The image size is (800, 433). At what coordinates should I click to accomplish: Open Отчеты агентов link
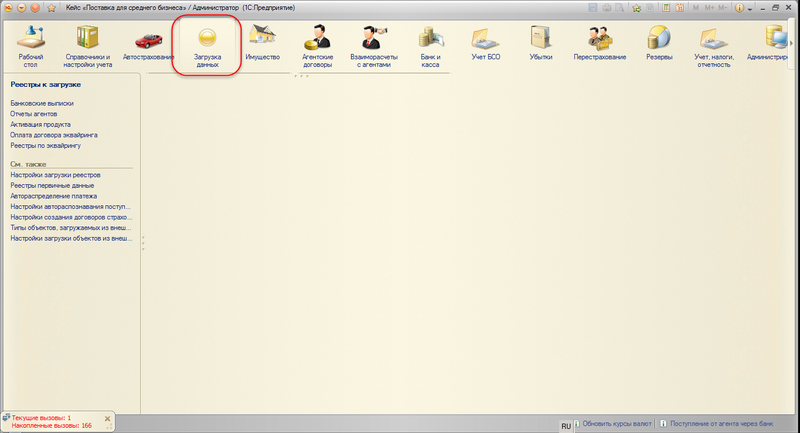tap(35, 114)
